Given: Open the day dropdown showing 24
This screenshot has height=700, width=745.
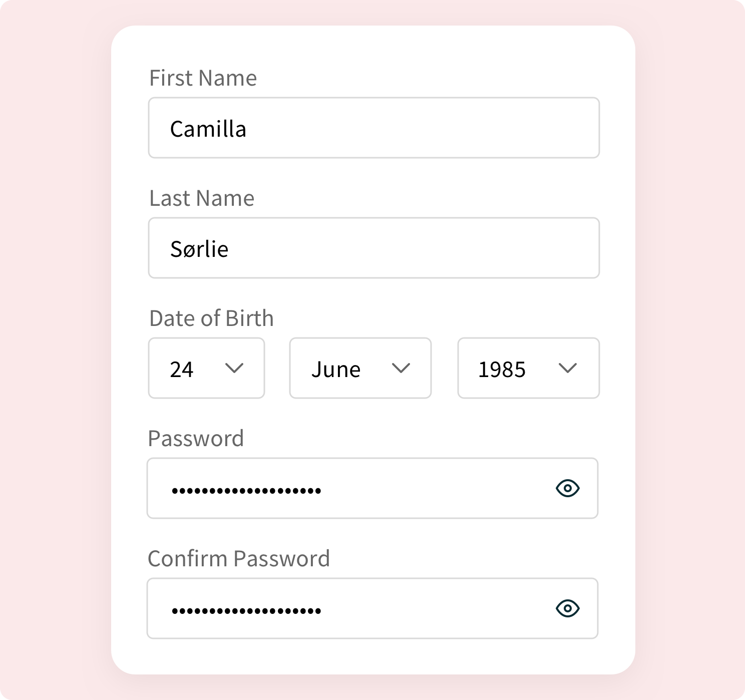Looking at the screenshot, I should 206,369.
